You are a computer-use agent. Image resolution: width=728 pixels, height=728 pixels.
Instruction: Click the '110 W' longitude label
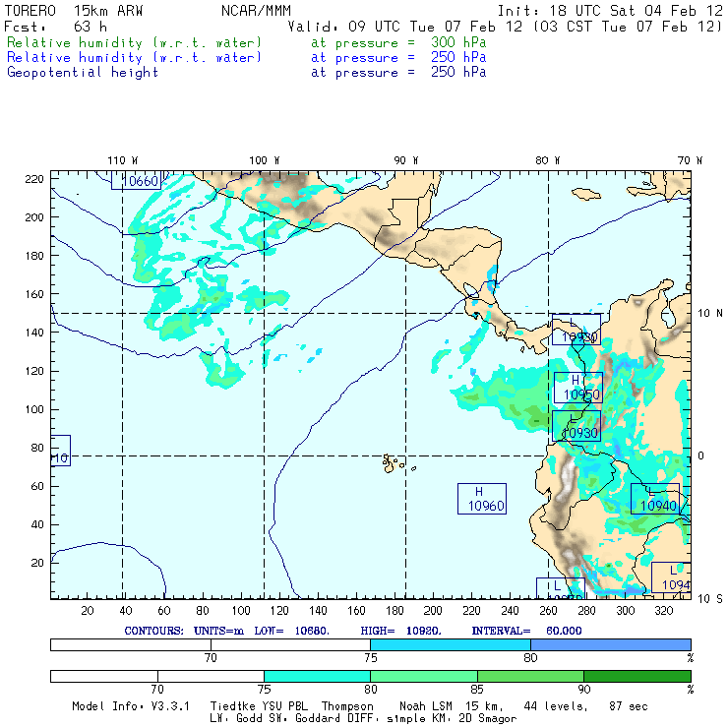click(123, 160)
